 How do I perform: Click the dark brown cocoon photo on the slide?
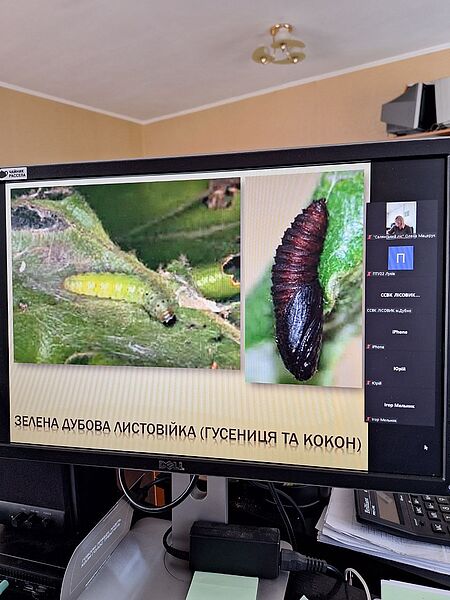(304, 279)
